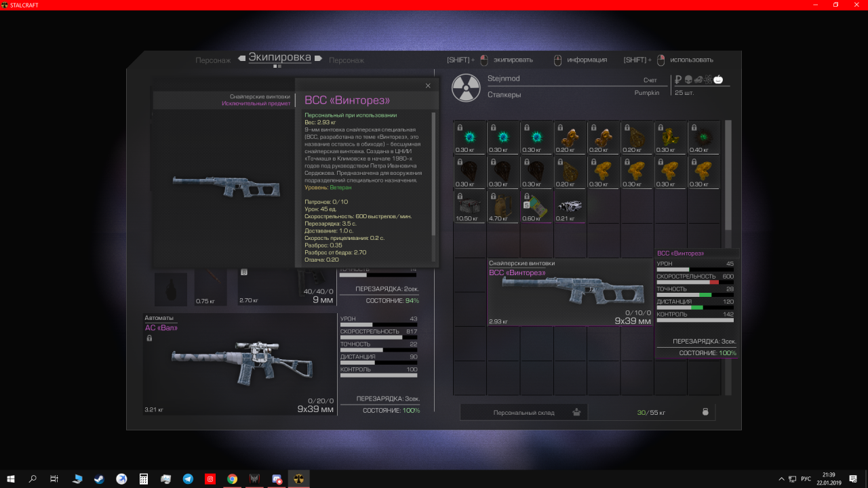Switch to next tab with right arrow
Image resolution: width=868 pixels, height=488 pixels.
pos(319,60)
